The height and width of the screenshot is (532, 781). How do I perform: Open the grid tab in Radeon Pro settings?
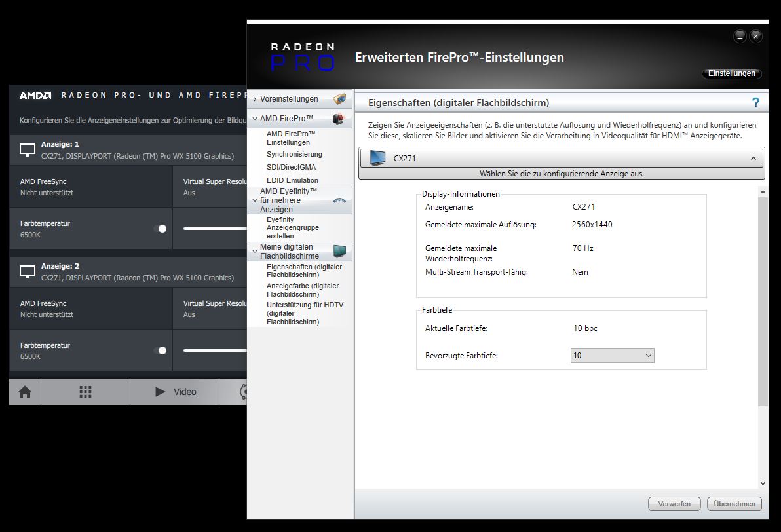[86, 392]
